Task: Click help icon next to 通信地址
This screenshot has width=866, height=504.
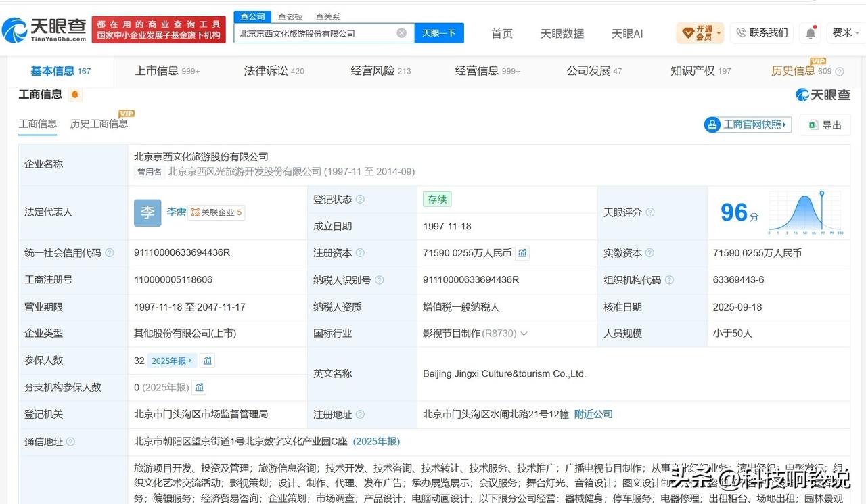Action: click(x=70, y=442)
